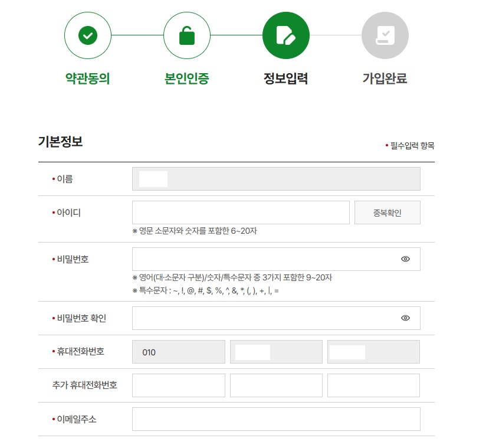
Task: Click the middle 휴대전화번호 number box
Action: click(x=276, y=351)
